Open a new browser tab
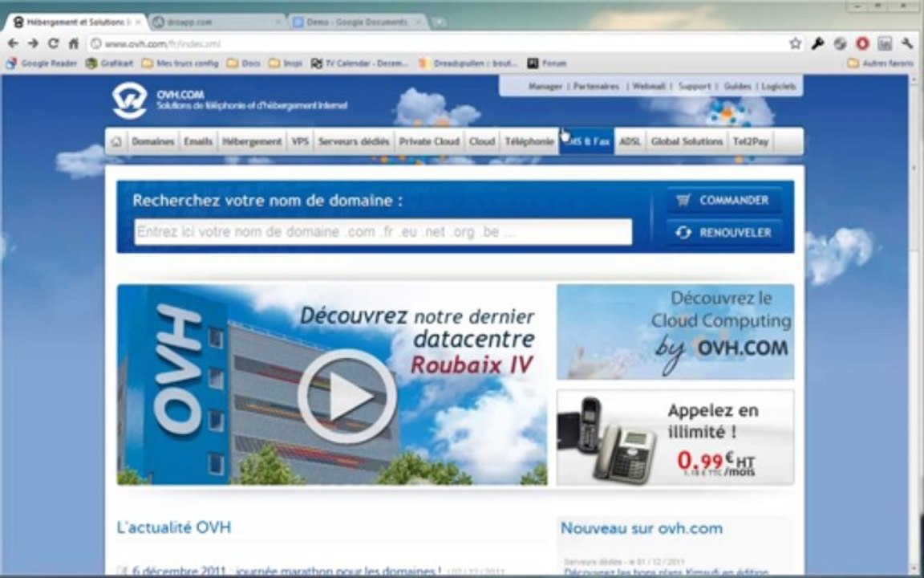The width and height of the screenshot is (924, 578). (x=439, y=22)
